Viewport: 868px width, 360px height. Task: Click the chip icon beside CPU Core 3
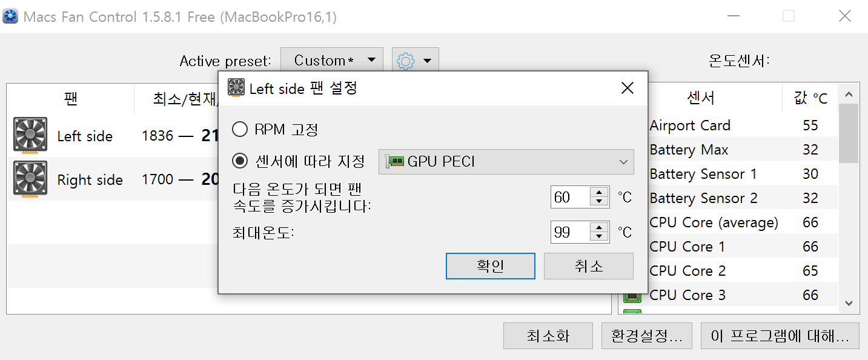pyautogui.click(x=632, y=296)
